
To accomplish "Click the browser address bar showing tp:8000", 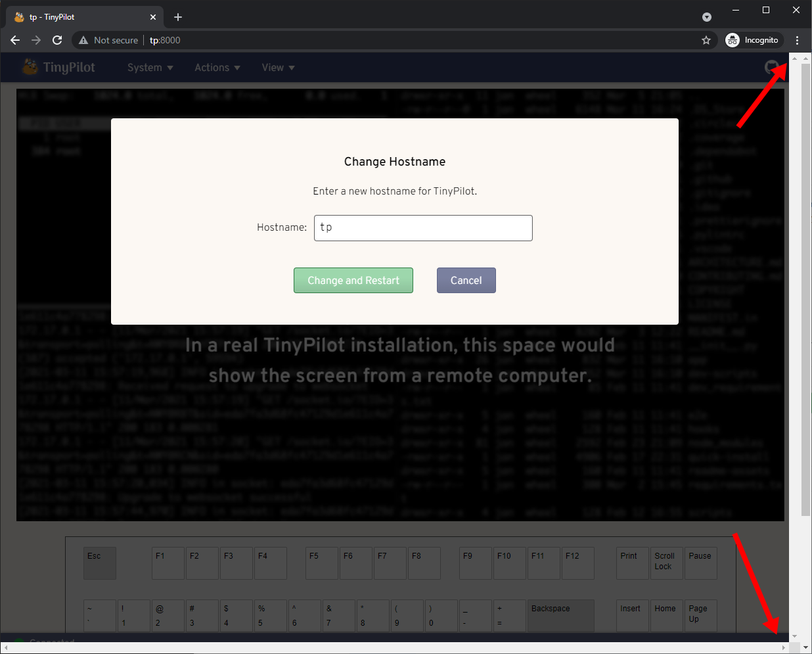I will (394, 40).
